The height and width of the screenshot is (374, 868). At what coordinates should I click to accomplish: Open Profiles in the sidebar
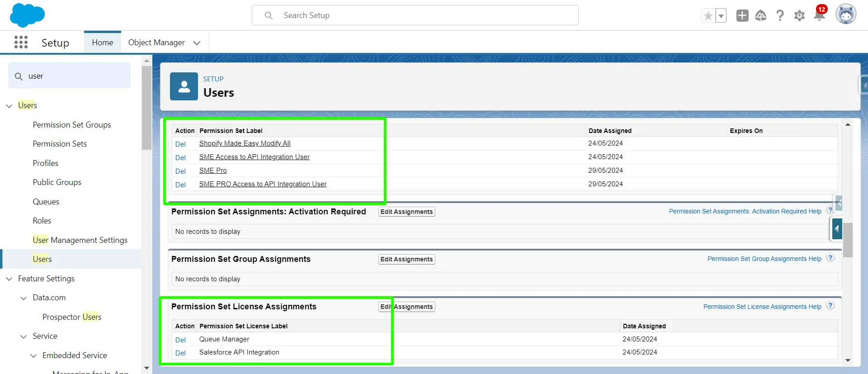pyautogui.click(x=45, y=163)
